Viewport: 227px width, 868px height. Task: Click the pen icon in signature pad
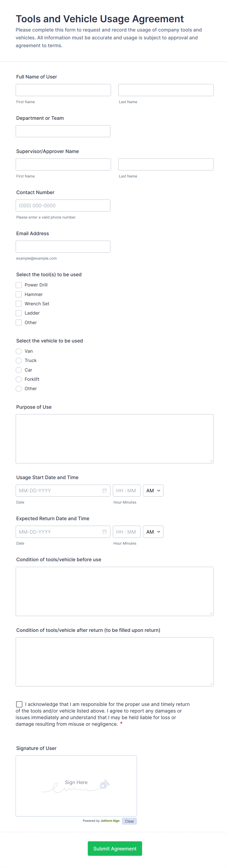coord(104,784)
